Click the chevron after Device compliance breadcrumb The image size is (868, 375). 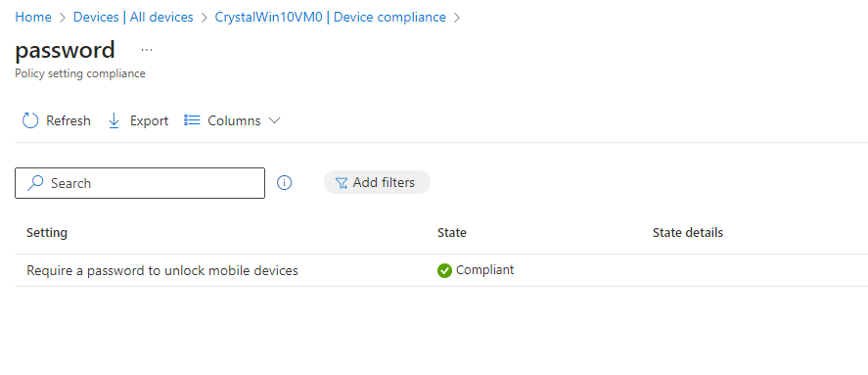(457, 18)
